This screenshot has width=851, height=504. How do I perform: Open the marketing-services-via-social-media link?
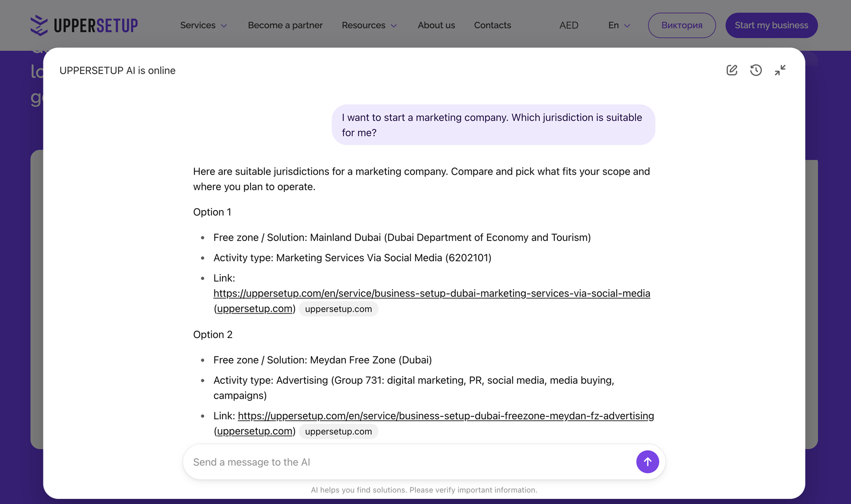coord(432,293)
